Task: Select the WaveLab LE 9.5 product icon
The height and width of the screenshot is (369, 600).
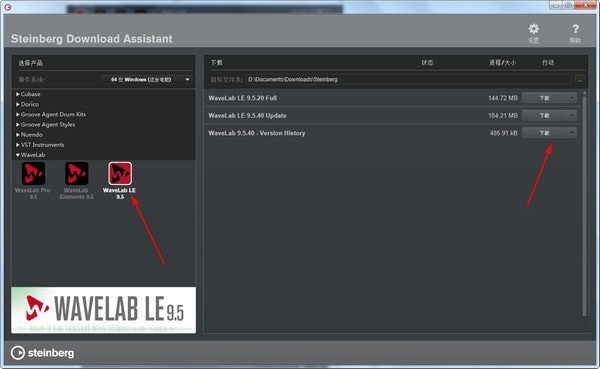Action: coord(120,173)
